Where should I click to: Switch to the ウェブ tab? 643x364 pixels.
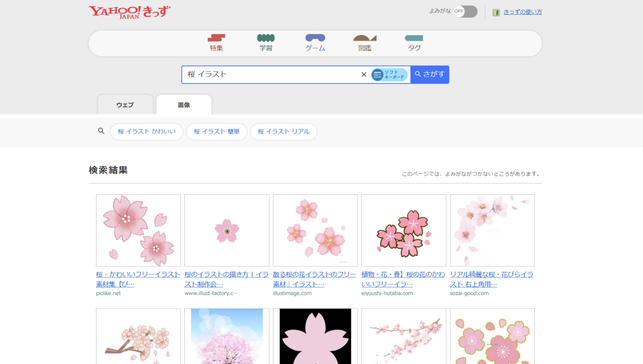[125, 105]
